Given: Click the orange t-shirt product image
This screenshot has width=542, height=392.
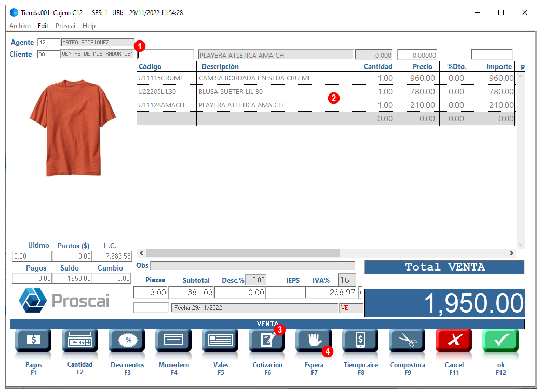Looking at the screenshot, I should pyautogui.click(x=73, y=128).
